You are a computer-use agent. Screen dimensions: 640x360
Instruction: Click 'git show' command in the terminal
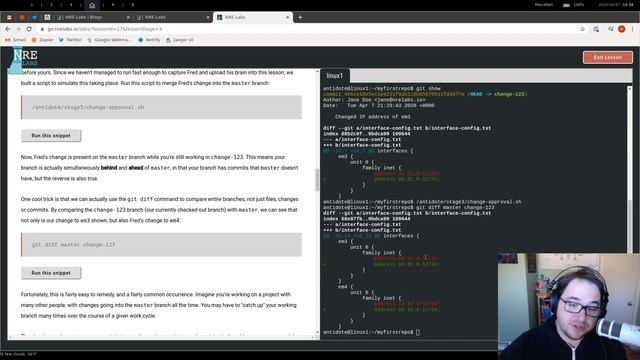(x=428, y=88)
